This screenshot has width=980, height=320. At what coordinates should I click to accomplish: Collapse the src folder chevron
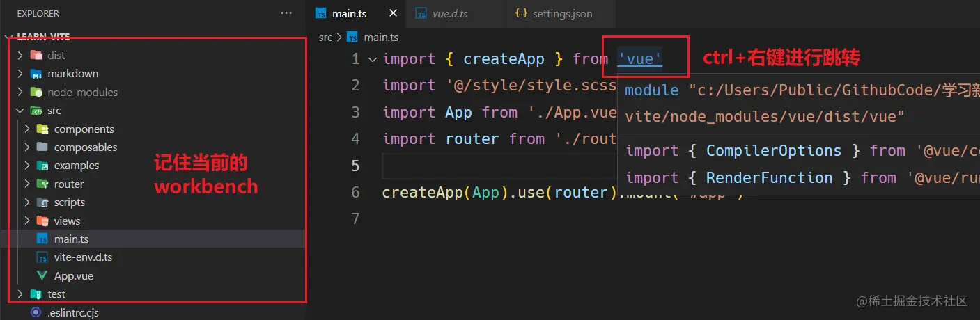(x=20, y=111)
